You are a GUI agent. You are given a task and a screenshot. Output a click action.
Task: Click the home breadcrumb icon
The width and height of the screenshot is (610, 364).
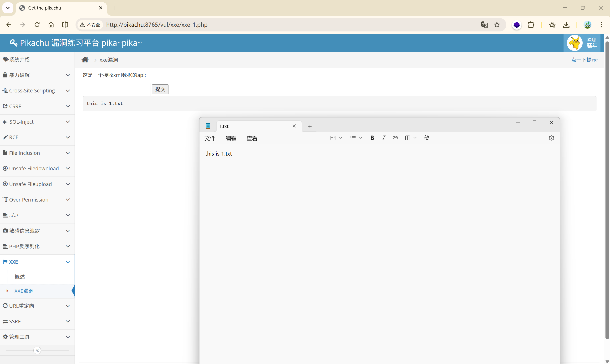85,60
